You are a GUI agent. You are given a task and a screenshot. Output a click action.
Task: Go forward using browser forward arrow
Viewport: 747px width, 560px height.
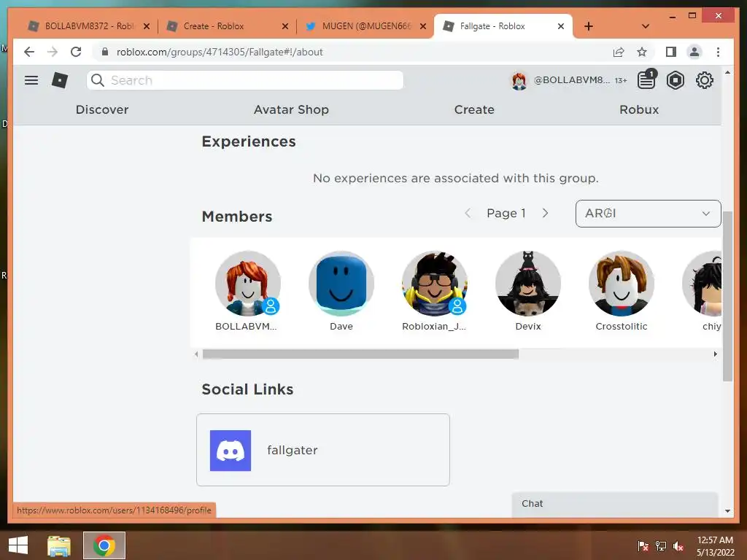[x=53, y=52]
